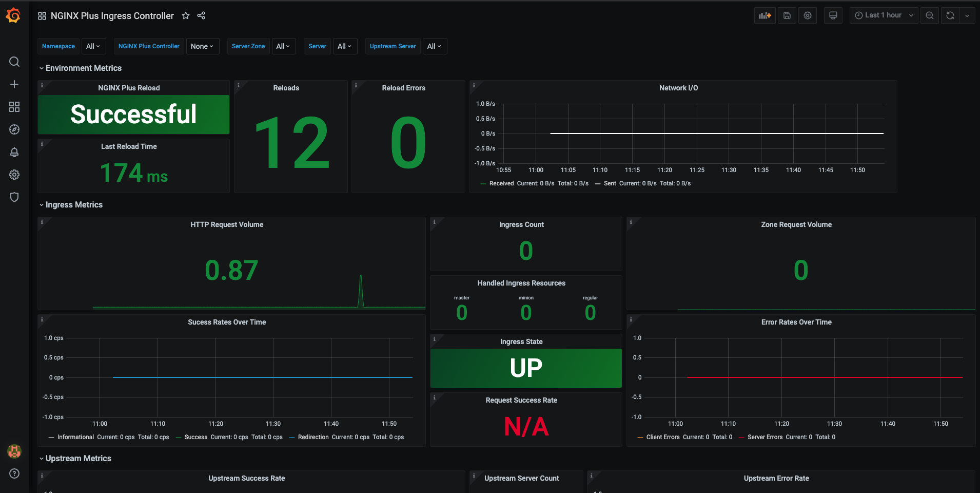Open the Alerting bell icon

click(x=14, y=152)
